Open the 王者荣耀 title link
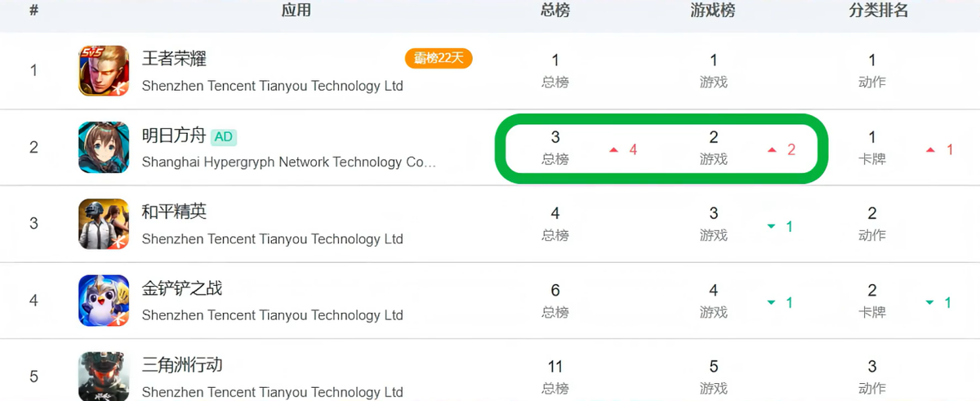 (x=174, y=59)
